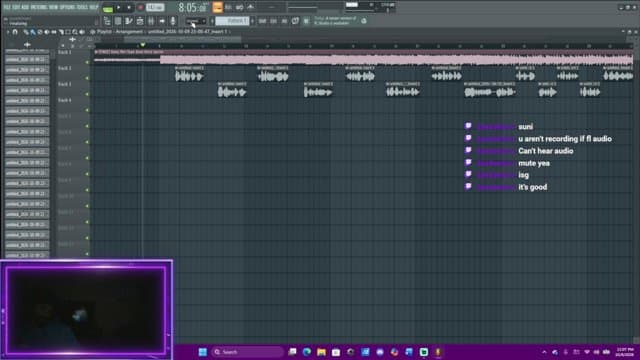Select the Draw pencil tool

coord(26,32)
